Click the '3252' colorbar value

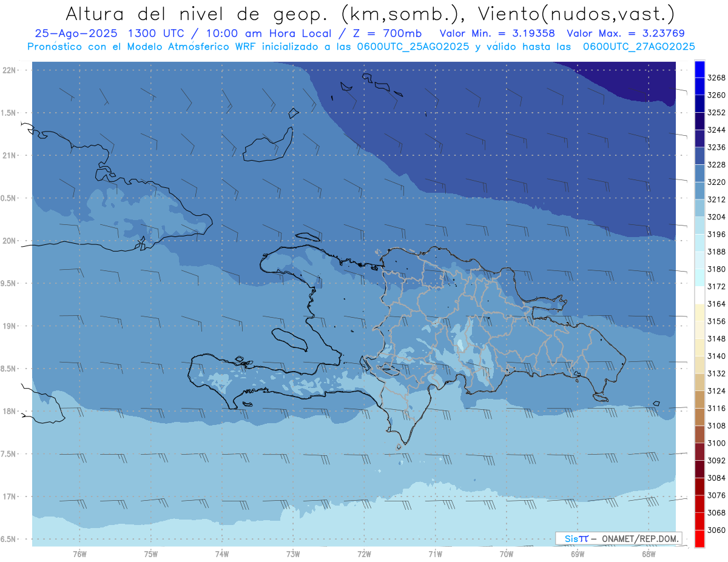[716, 112]
